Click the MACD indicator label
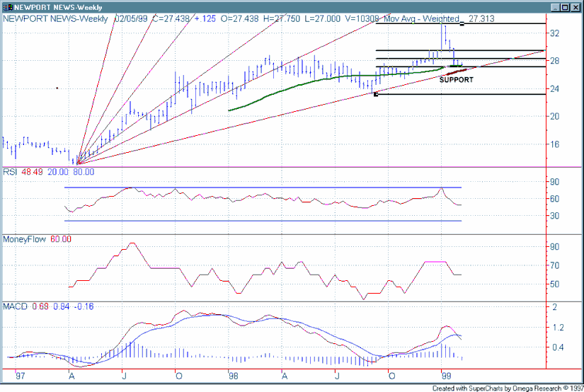Viewport: 584px width, 392px height. click(16, 306)
